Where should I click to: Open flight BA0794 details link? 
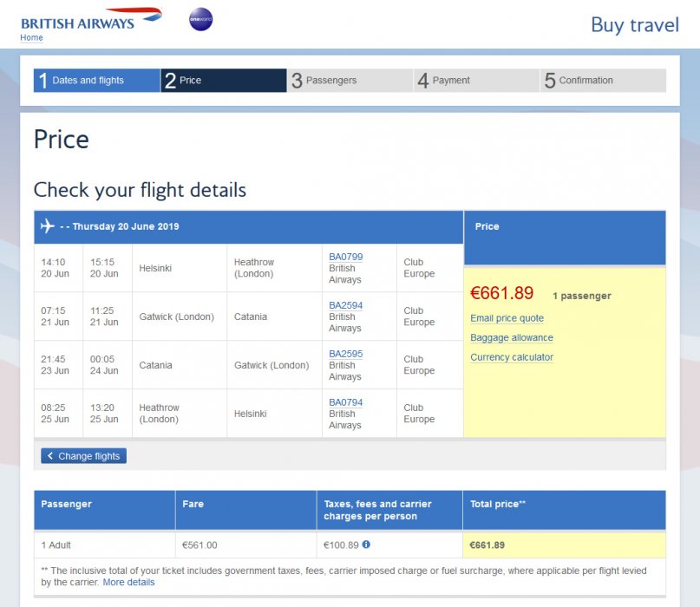point(346,402)
